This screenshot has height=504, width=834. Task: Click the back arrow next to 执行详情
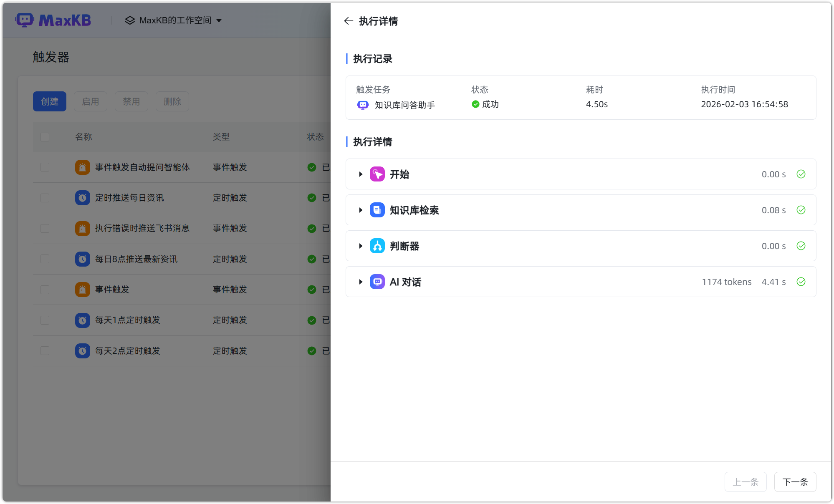[x=349, y=20]
